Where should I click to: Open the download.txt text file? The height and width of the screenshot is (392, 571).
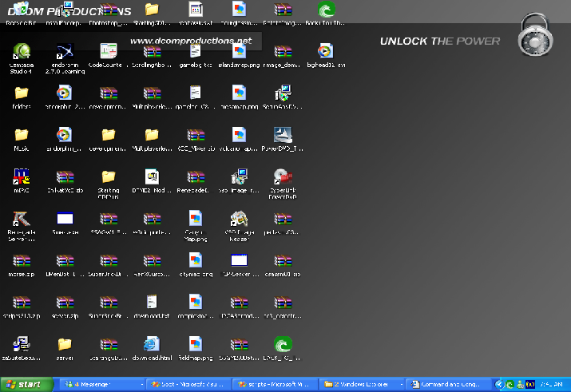[151, 303]
